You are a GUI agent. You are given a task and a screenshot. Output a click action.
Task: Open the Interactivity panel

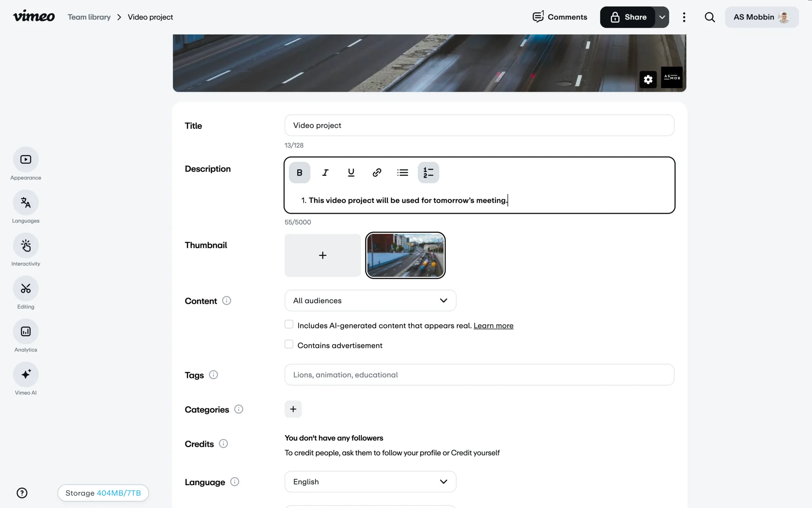pyautogui.click(x=26, y=246)
